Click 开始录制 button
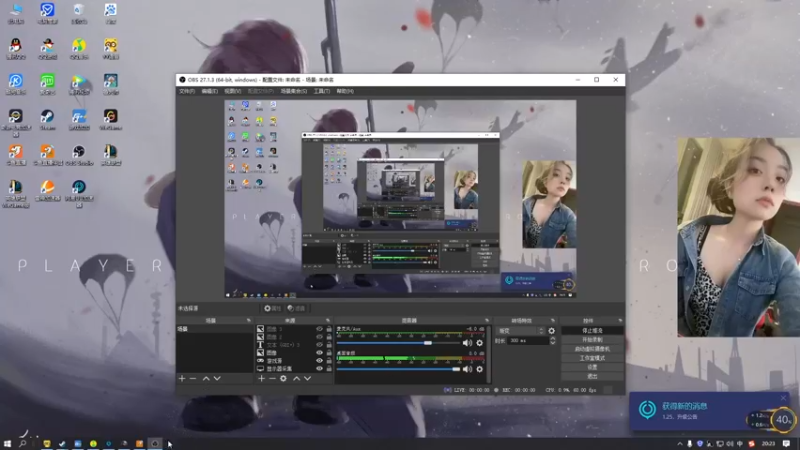 (592, 340)
